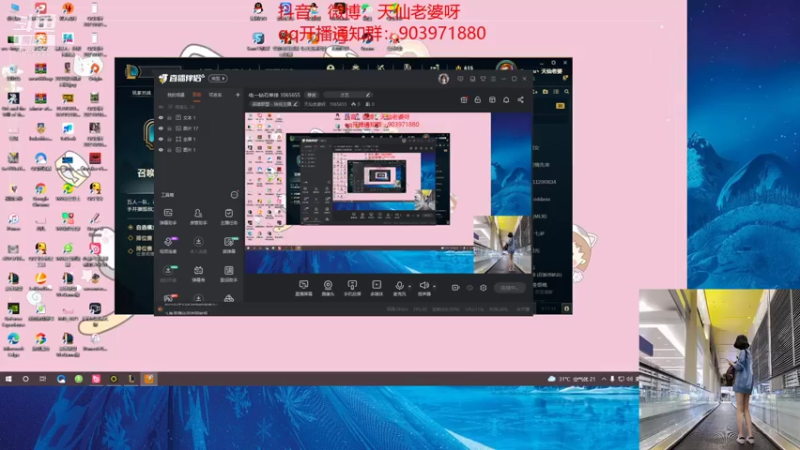800x450 pixels.
Task: Click the start broadcast pill button
Action: pos(509,288)
